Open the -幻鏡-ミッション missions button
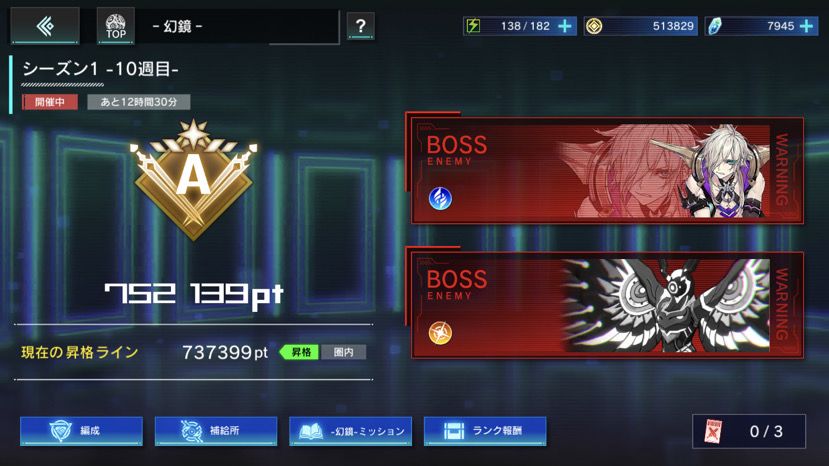This screenshot has height=466, width=829. pos(351,431)
